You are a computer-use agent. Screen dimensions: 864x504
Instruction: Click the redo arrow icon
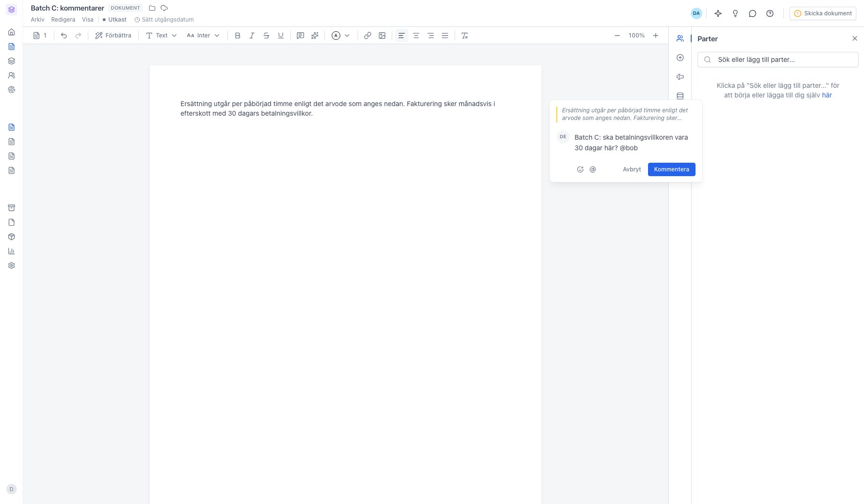pyautogui.click(x=78, y=36)
